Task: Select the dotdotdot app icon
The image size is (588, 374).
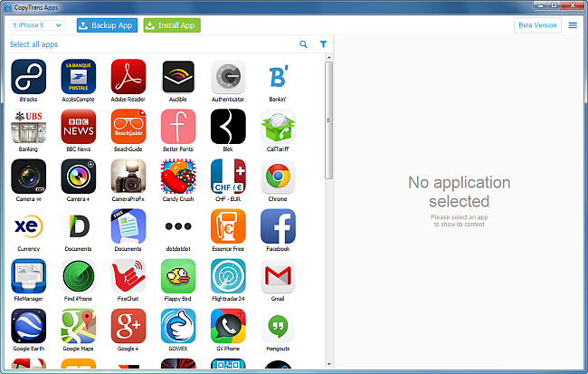Action: [x=178, y=226]
